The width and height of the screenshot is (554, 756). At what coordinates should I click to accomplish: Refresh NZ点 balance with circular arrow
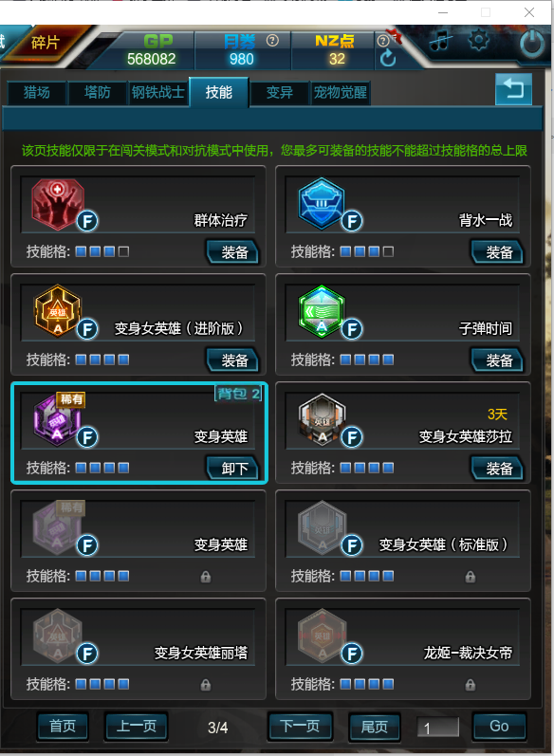(x=388, y=59)
